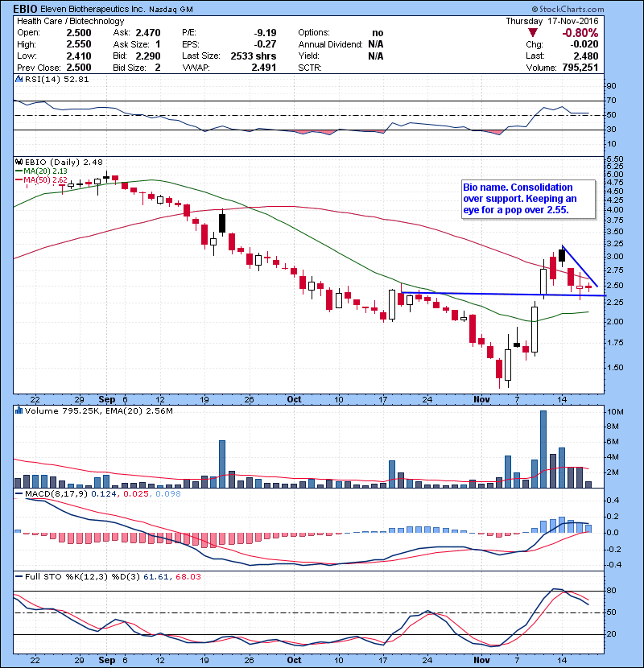
Task: Click the EBIO ticker symbol title
Action: (x=26, y=9)
